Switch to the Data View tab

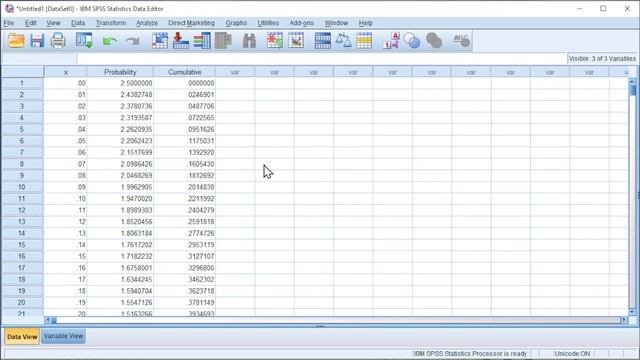pyautogui.click(x=22, y=337)
